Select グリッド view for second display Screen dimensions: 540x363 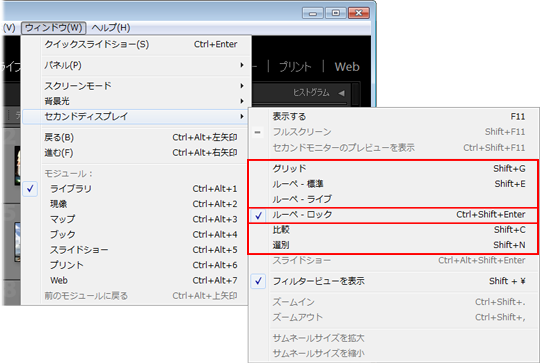pos(394,168)
